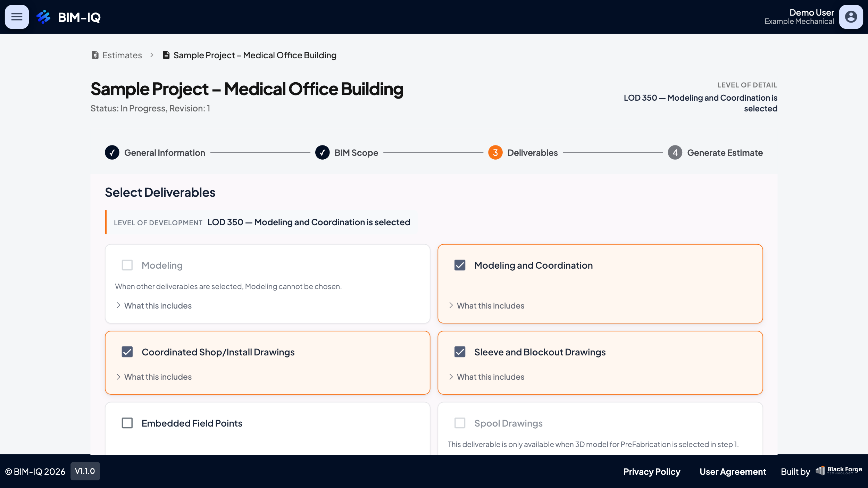The width and height of the screenshot is (868, 488).
Task: Click the '© BIM-IQ 2026' footer text
Action: tap(35, 471)
